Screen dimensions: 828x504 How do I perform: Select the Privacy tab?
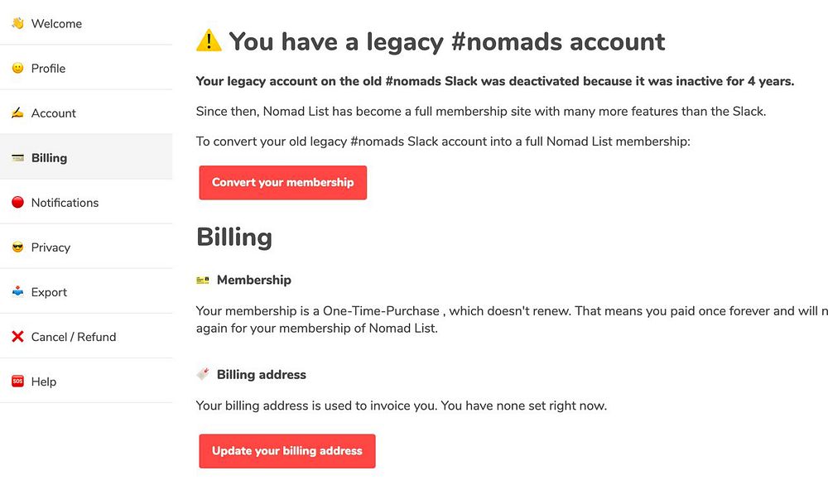[x=51, y=247]
